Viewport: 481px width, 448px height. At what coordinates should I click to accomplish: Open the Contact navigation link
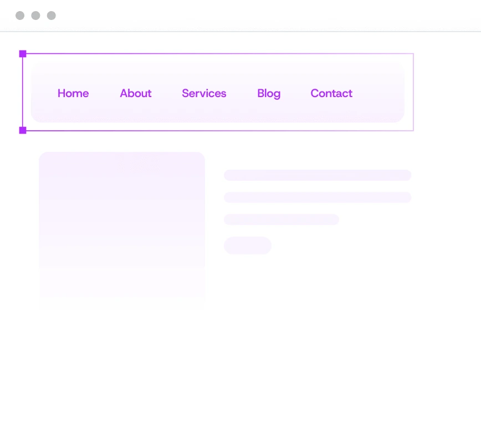tap(331, 93)
